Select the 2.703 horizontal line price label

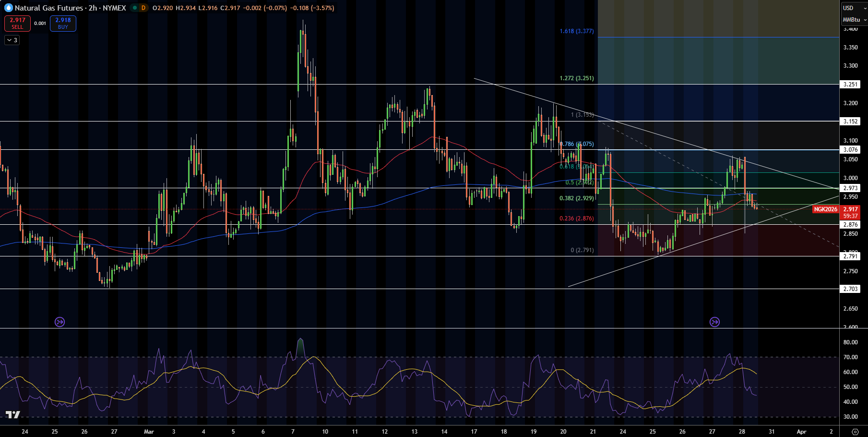click(850, 289)
